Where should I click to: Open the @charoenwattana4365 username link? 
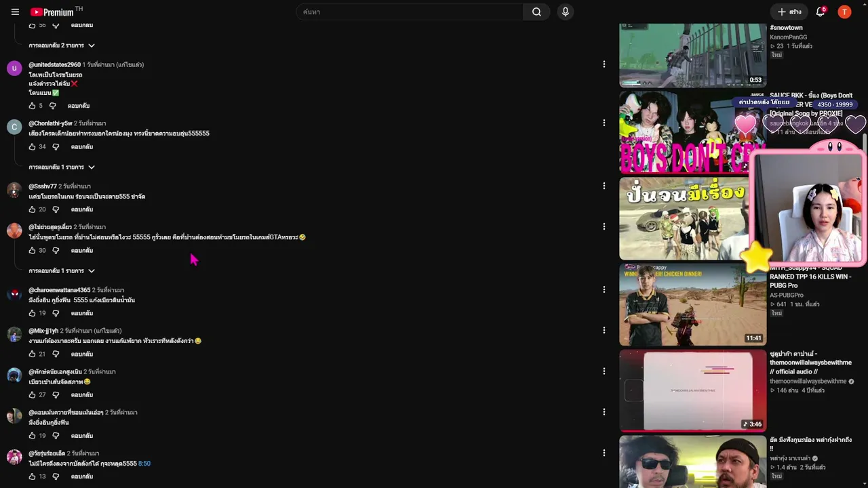click(x=59, y=290)
